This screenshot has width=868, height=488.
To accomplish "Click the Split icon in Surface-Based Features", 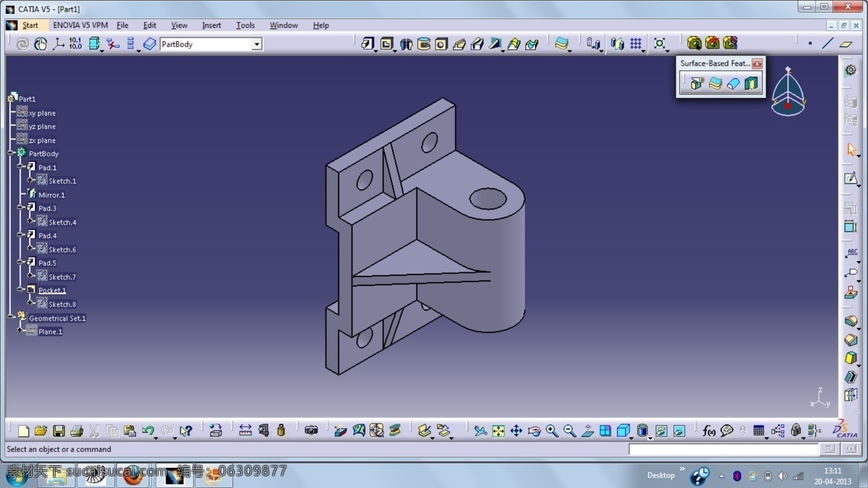I will (697, 83).
